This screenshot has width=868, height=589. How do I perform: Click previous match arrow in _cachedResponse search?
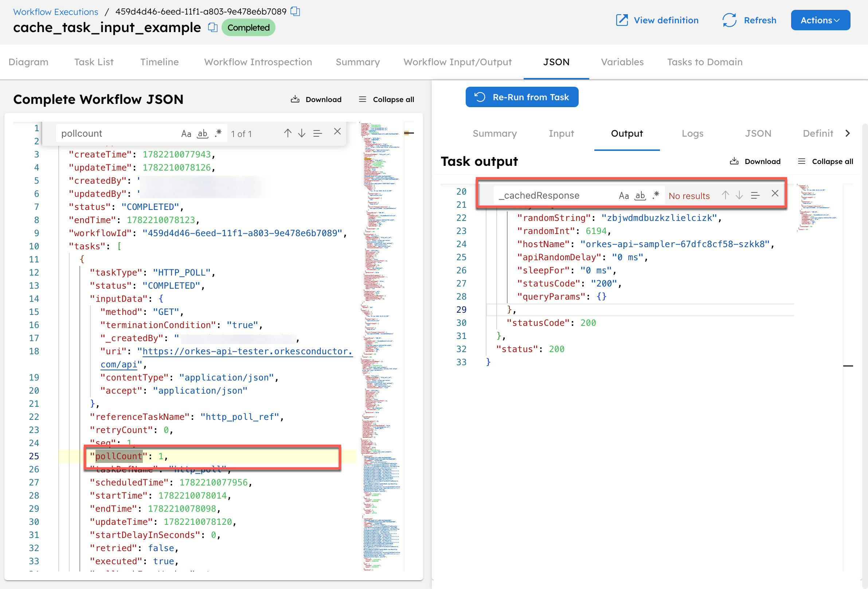pos(725,195)
